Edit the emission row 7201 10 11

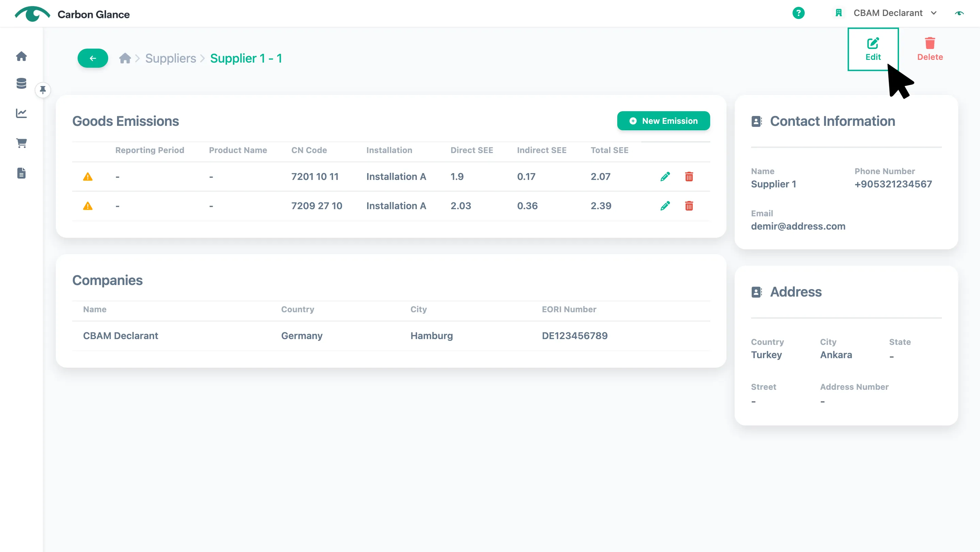(x=665, y=177)
